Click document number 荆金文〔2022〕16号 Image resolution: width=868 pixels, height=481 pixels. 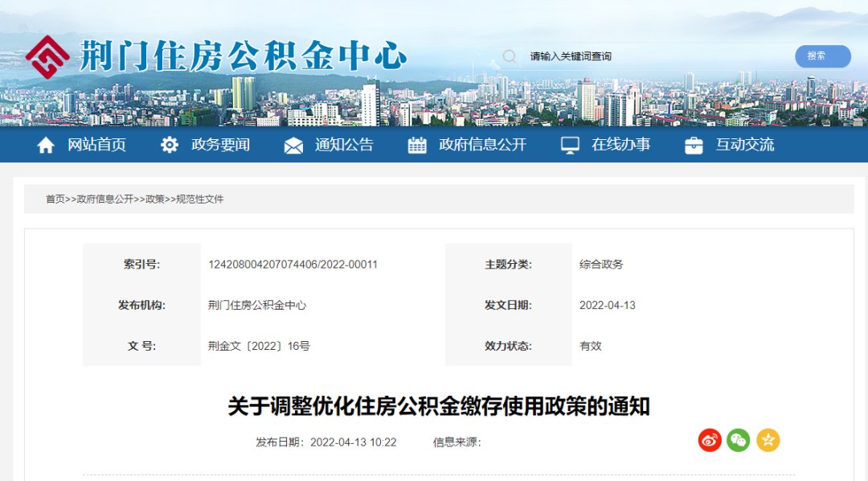(259, 347)
